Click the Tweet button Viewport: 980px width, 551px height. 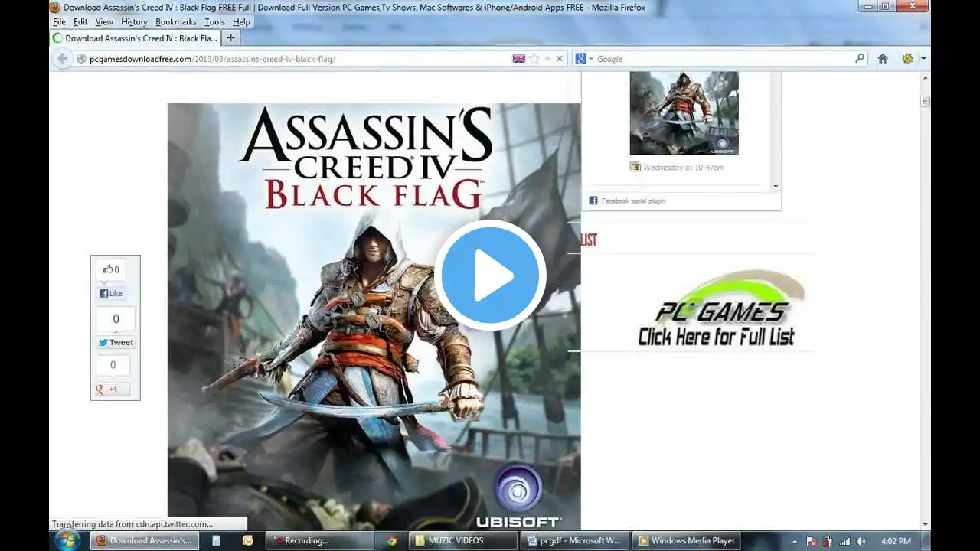(x=116, y=343)
